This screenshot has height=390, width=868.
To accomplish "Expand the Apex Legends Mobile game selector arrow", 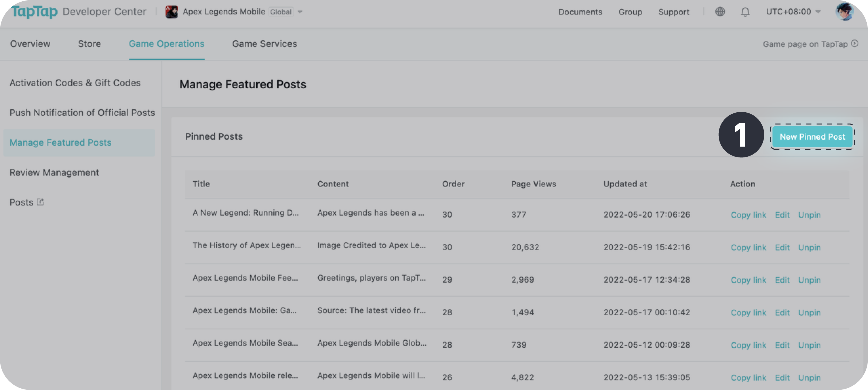I will coord(300,12).
